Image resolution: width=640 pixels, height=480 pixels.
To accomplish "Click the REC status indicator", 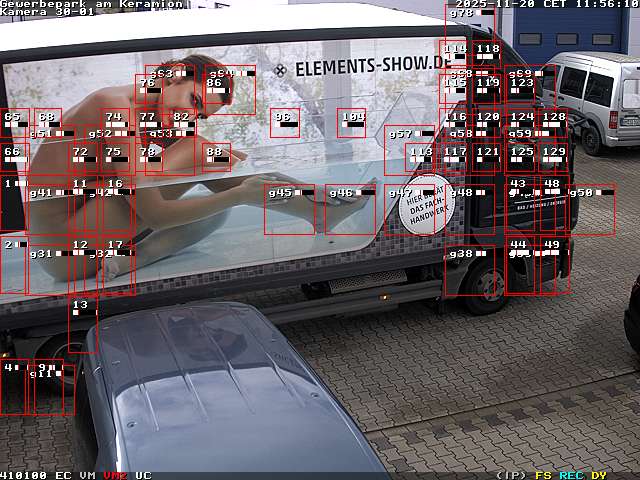I will 571,475.
